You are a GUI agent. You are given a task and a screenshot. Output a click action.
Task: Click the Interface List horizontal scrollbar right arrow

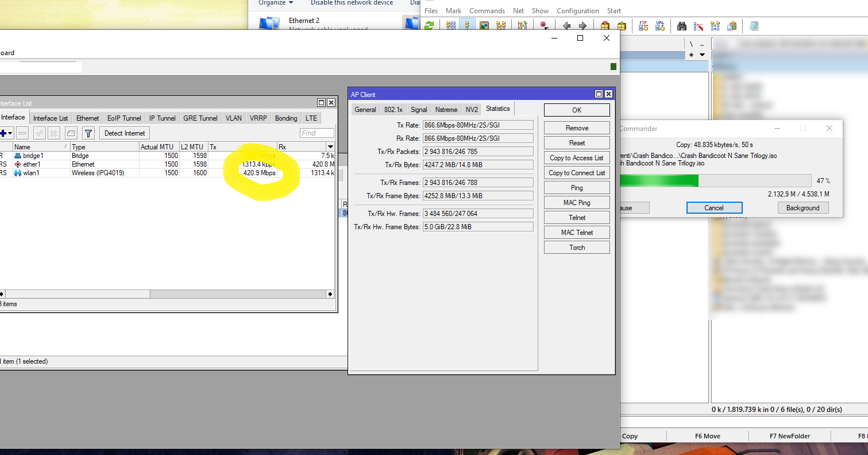click(330, 294)
